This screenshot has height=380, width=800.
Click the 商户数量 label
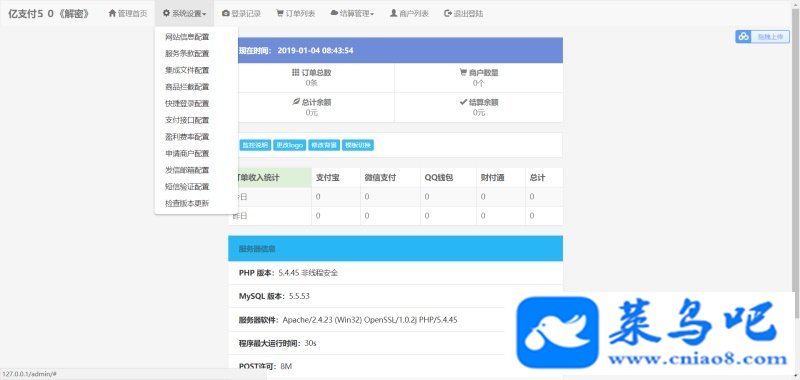(x=484, y=73)
